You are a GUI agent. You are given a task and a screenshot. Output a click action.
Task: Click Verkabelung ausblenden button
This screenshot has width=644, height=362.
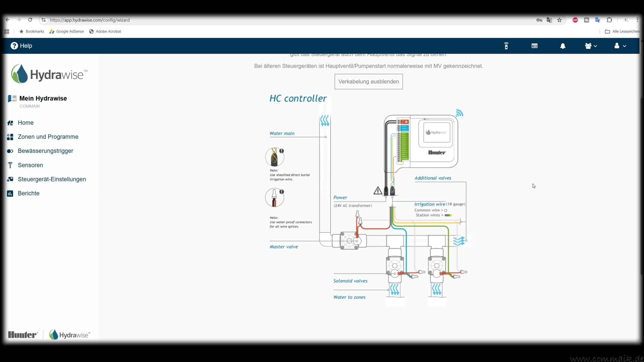click(x=369, y=81)
